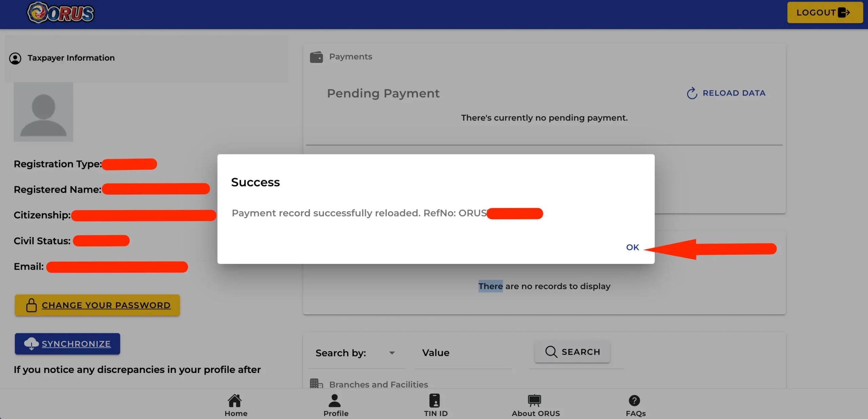
Task: Click CHANGE YOUR PASSWORD
Action: point(97,305)
